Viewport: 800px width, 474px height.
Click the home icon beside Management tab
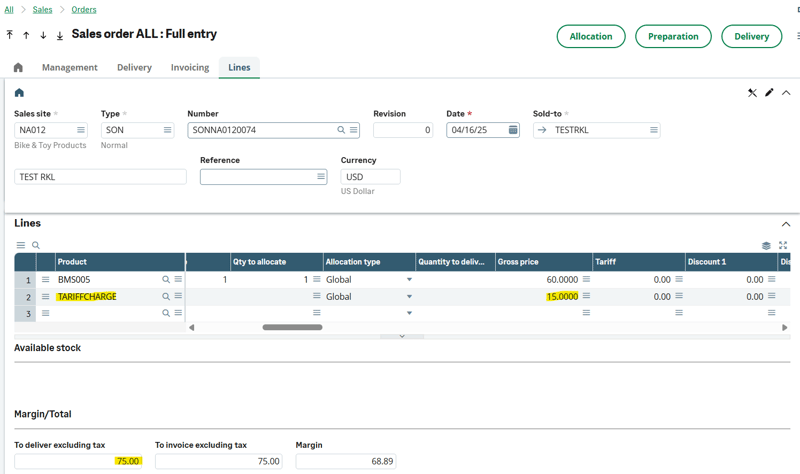tap(18, 68)
